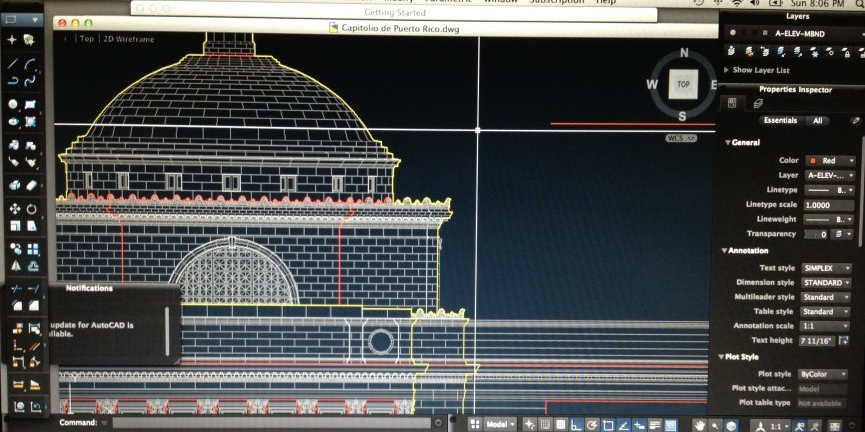The width and height of the screenshot is (865, 432).
Task: Switch to the Essentials properties tab
Action: pos(780,120)
